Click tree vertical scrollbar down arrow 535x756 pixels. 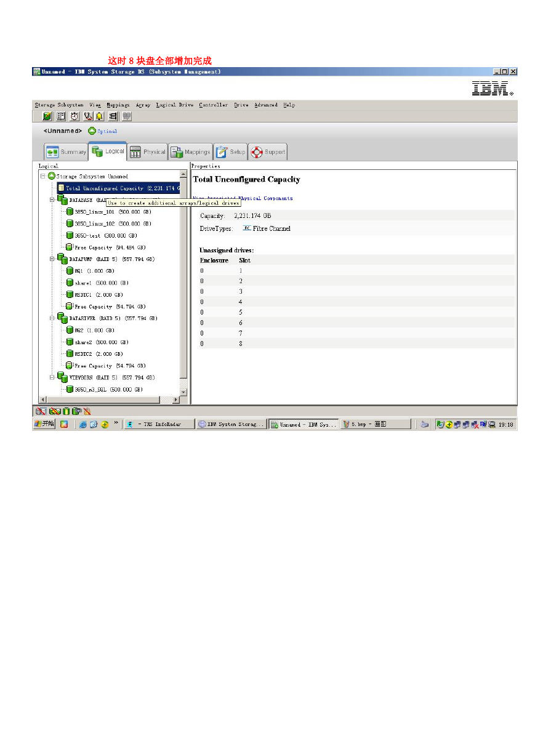coord(183,392)
